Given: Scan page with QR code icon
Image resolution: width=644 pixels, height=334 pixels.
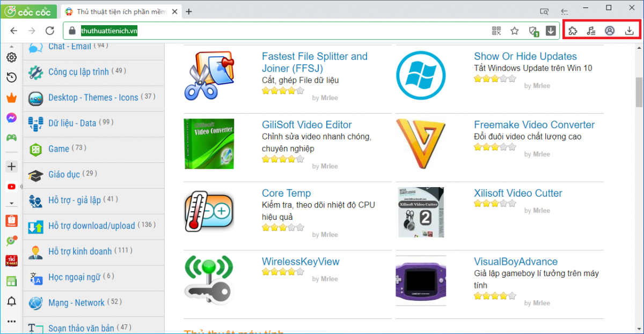Looking at the screenshot, I should click(496, 31).
